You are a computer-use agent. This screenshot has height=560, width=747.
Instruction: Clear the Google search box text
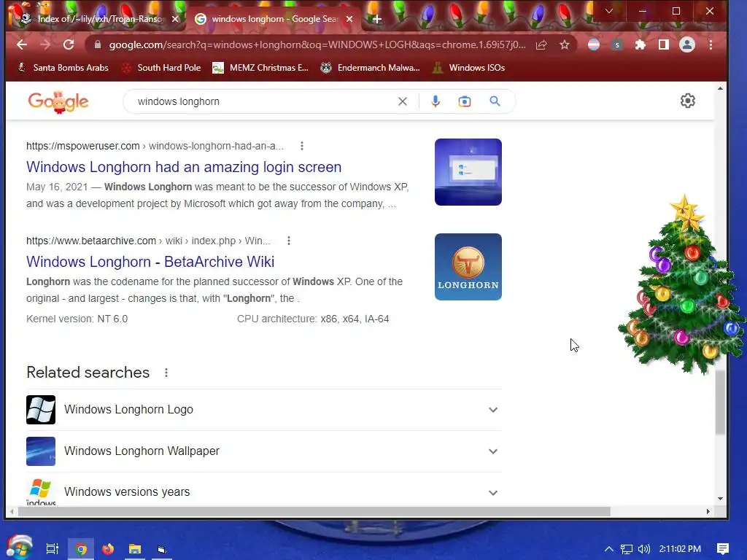[403, 101]
